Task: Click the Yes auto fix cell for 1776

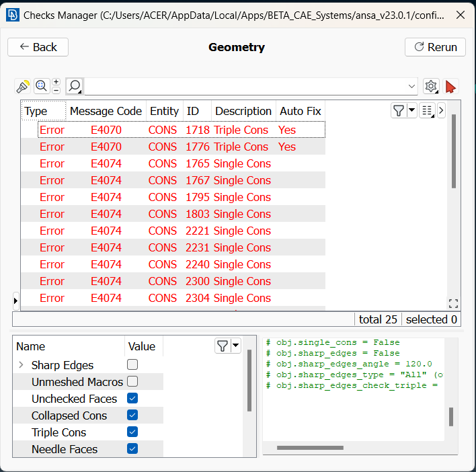Action: (287, 147)
